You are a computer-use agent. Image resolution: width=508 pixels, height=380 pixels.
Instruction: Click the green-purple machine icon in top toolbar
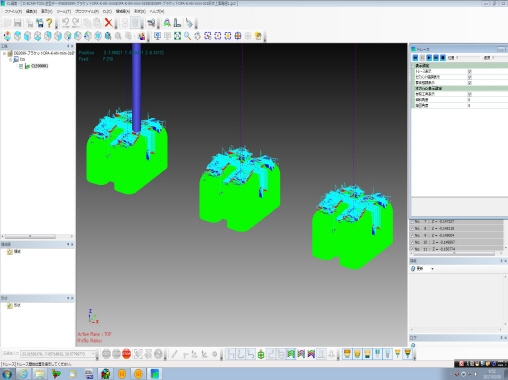[x=167, y=23]
